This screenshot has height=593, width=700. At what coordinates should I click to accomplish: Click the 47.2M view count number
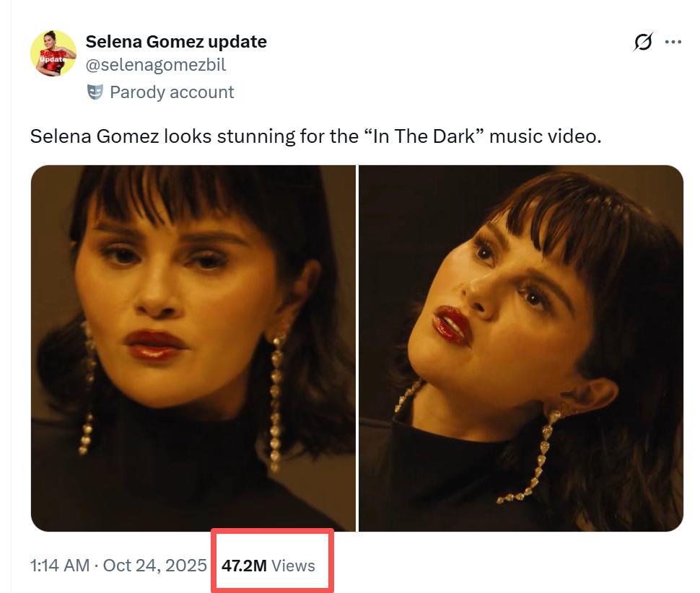tap(244, 566)
